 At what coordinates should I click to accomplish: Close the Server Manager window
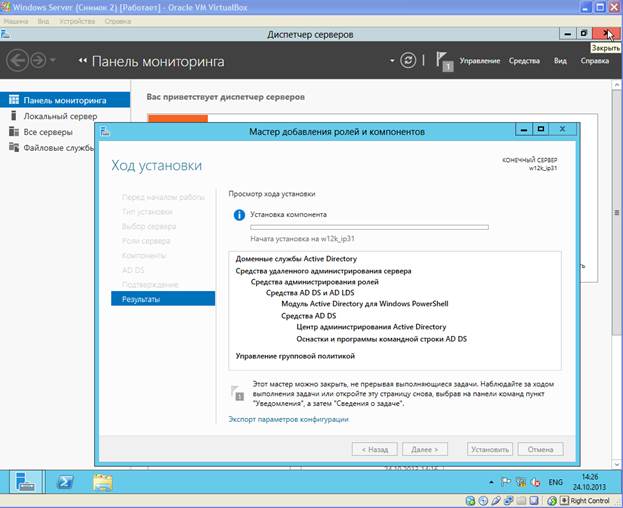pos(606,33)
